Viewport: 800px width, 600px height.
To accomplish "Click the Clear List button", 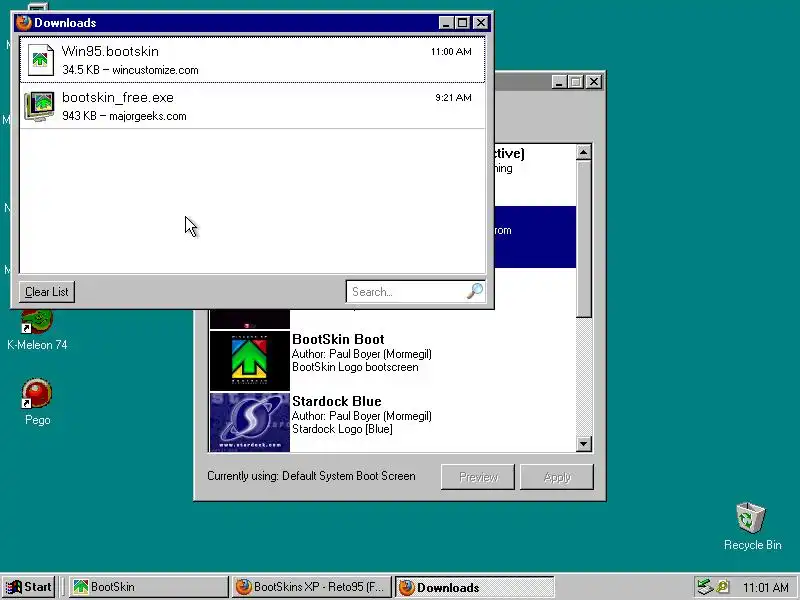I will tap(46, 292).
